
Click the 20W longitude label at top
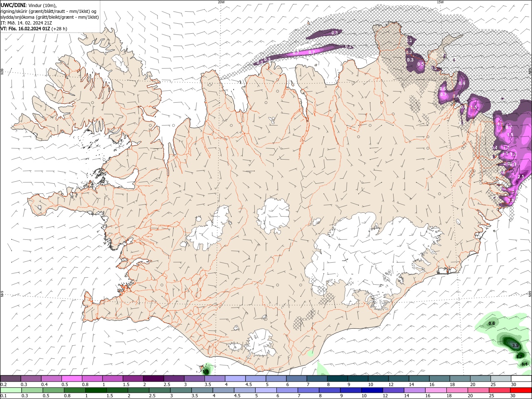[221, 2]
